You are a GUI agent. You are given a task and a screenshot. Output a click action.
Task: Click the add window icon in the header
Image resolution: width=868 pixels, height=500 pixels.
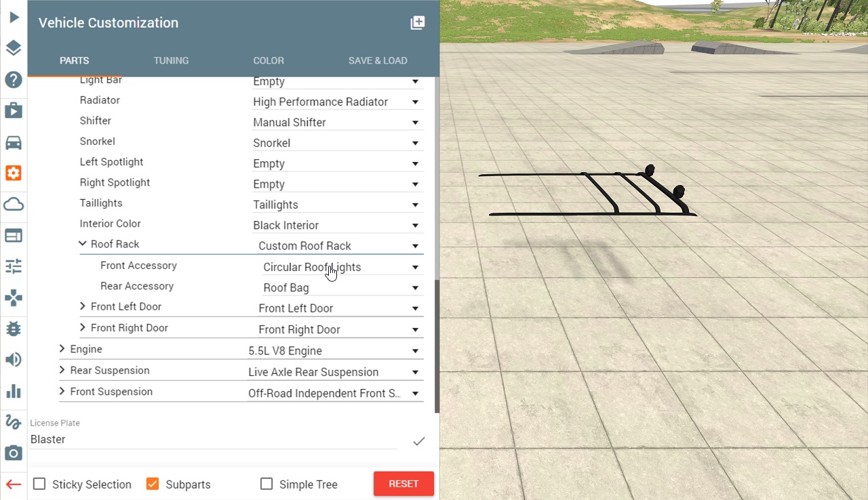point(418,22)
